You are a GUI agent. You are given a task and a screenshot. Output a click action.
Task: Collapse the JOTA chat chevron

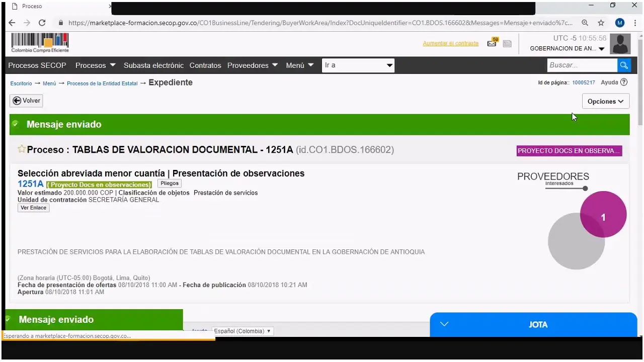pyautogui.click(x=444, y=324)
